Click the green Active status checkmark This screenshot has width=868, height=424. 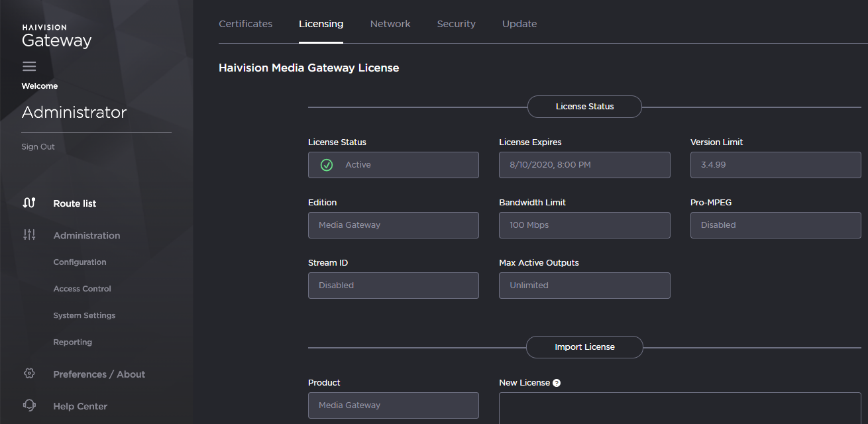[x=327, y=165]
